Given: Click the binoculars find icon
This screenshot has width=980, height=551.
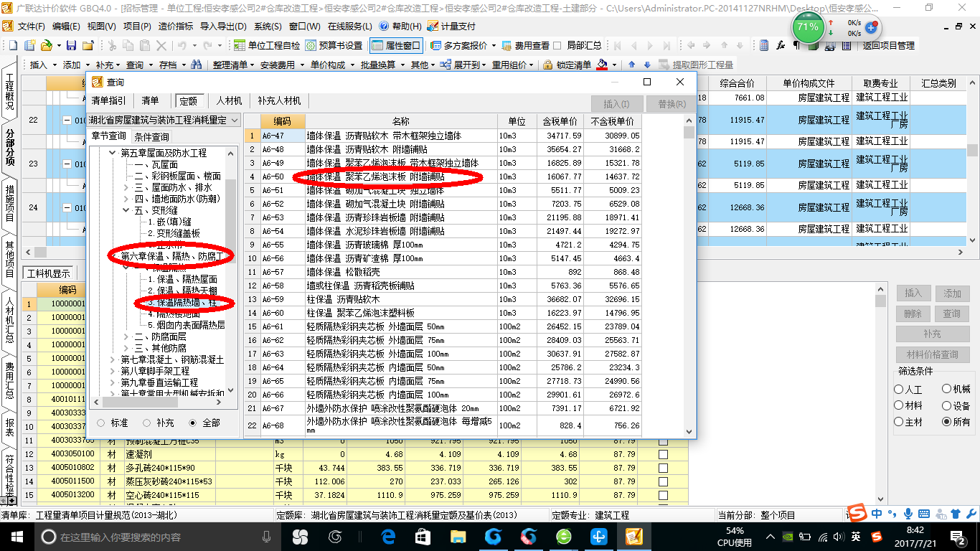Looking at the screenshot, I should [x=196, y=65].
